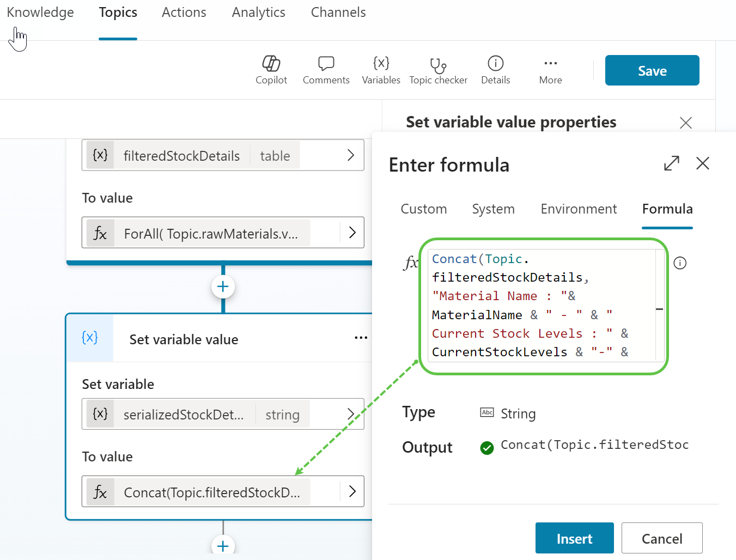Click the formula info icon
This screenshot has width=736, height=560.
680,263
